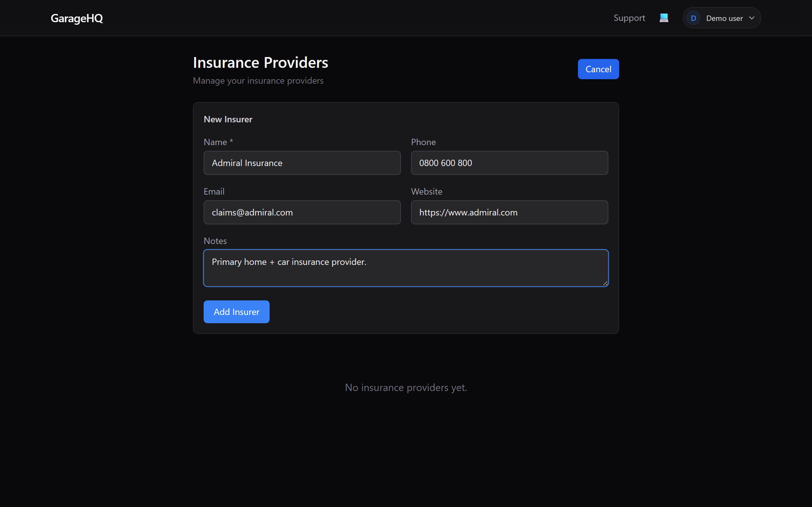Click the Insurance Providers heading
The height and width of the screenshot is (507, 812).
click(260, 62)
